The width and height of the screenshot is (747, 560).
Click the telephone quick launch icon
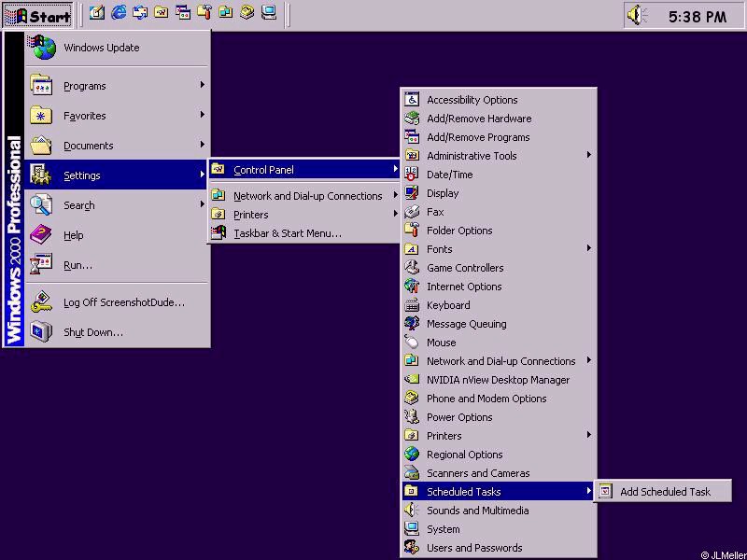(247, 13)
